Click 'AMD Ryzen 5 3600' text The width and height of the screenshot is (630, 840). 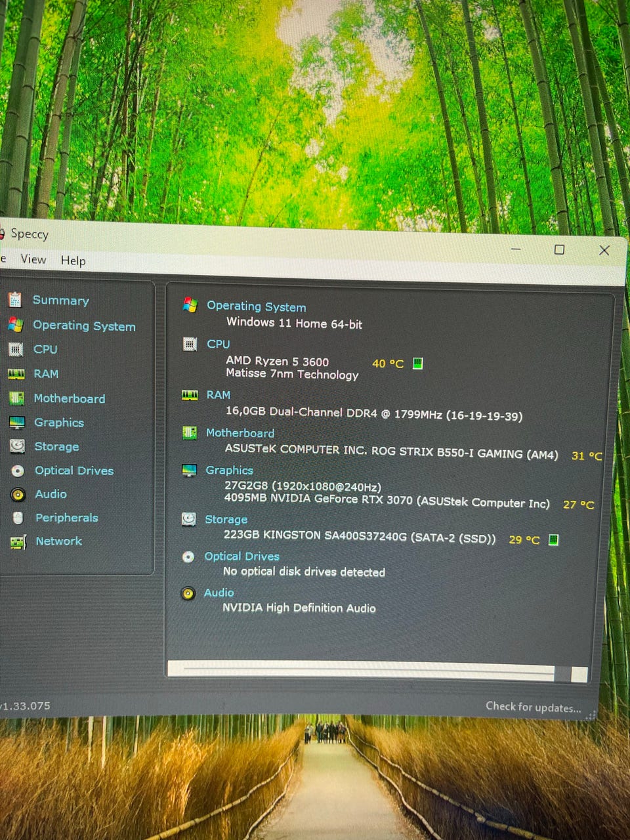click(x=278, y=361)
